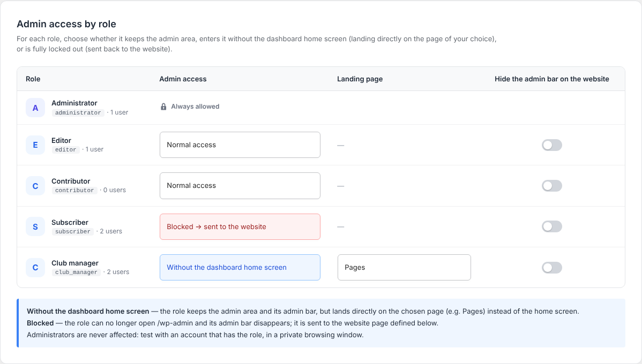This screenshot has width=642, height=364.
Task: Click the 'subscriber' slug tag
Action: 72,231
